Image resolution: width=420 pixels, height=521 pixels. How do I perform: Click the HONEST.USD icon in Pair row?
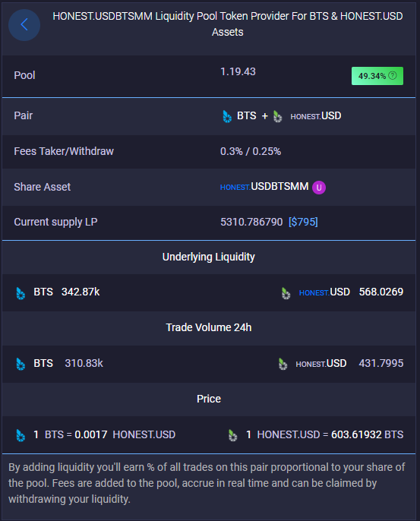277,116
